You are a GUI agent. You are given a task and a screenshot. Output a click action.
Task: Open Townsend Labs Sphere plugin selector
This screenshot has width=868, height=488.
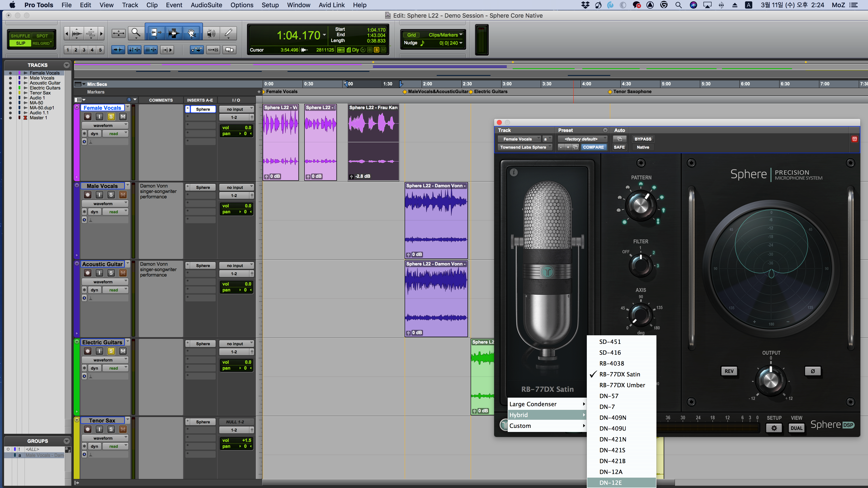point(525,147)
